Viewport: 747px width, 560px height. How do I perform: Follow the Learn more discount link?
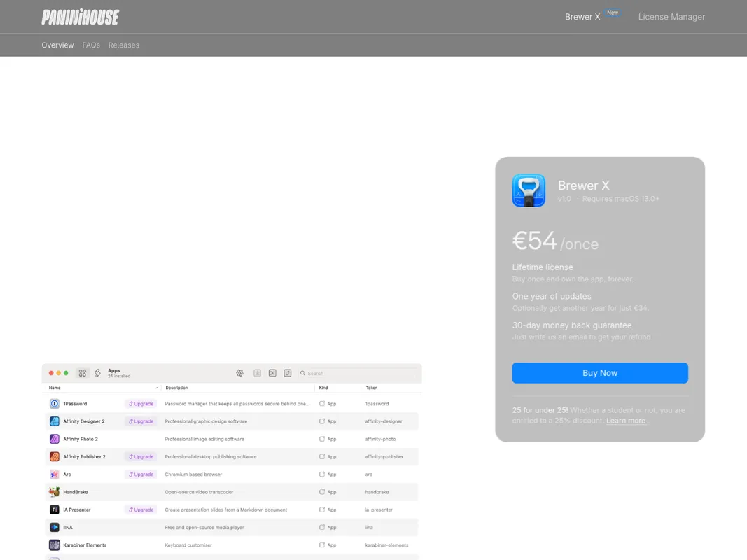pos(626,421)
